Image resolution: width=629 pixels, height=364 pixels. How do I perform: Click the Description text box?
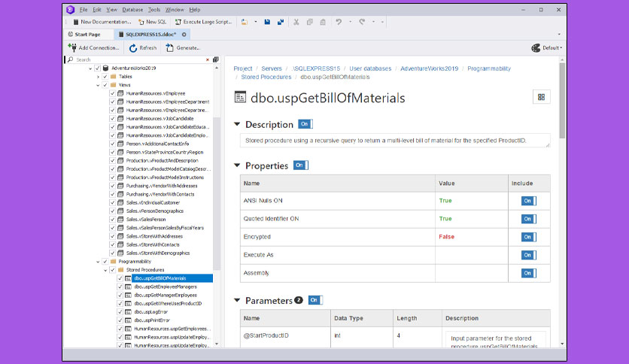point(395,141)
